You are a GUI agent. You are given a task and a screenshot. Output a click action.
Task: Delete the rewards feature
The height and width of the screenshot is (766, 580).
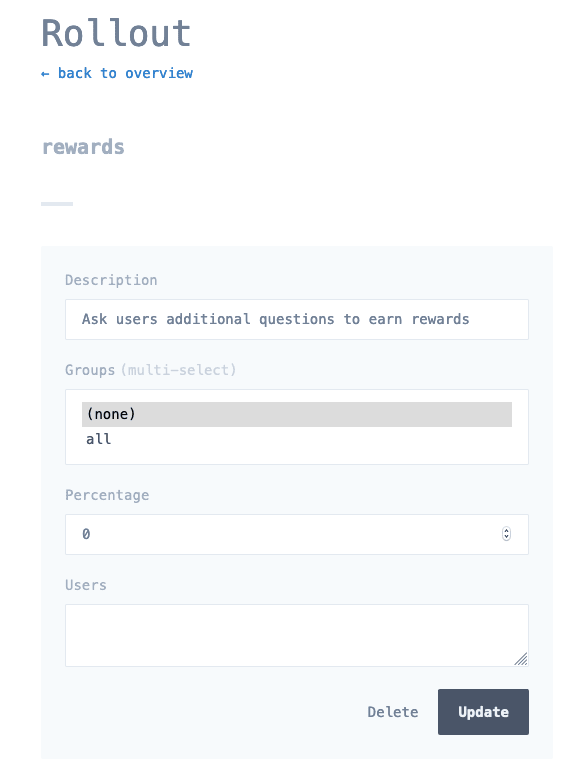click(x=393, y=712)
